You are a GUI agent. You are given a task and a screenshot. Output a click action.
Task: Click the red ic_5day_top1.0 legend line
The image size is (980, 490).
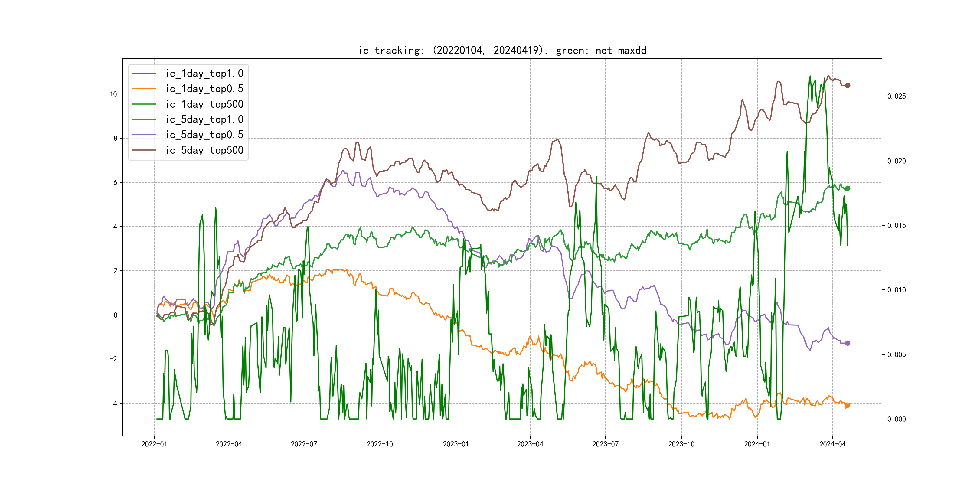[x=144, y=119]
